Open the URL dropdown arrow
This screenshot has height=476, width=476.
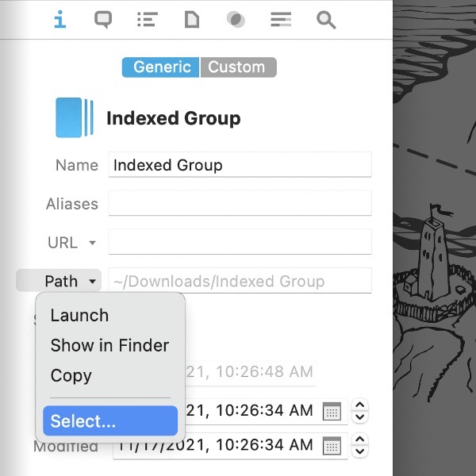[x=92, y=243]
